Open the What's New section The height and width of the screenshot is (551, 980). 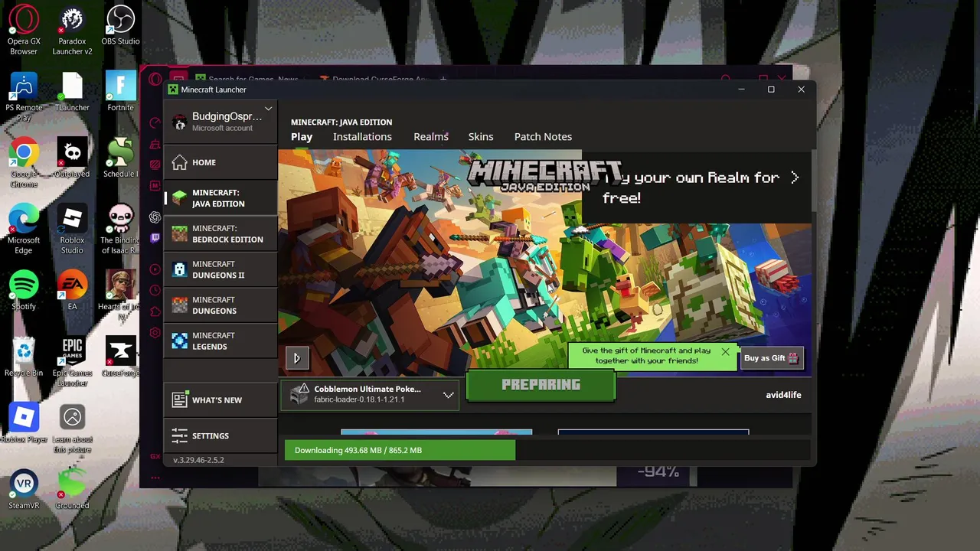pyautogui.click(x=220, y=399)
